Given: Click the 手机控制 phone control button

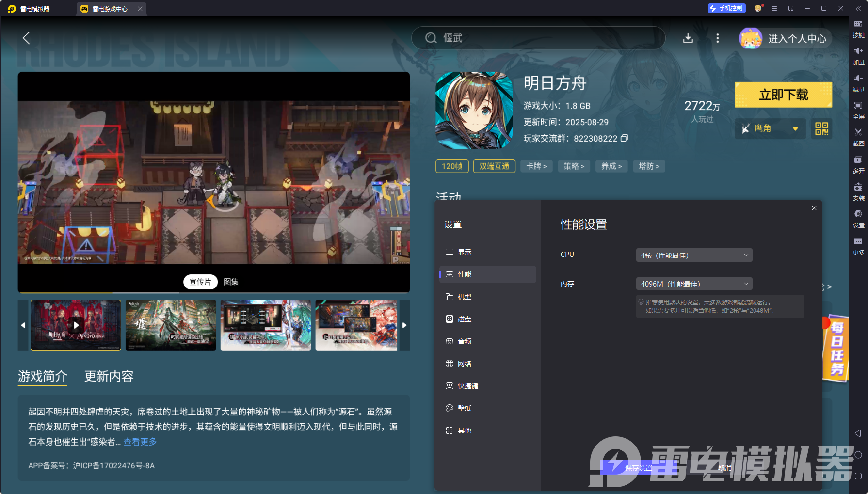Looking at the screenshot, I should tap(726, 8).
